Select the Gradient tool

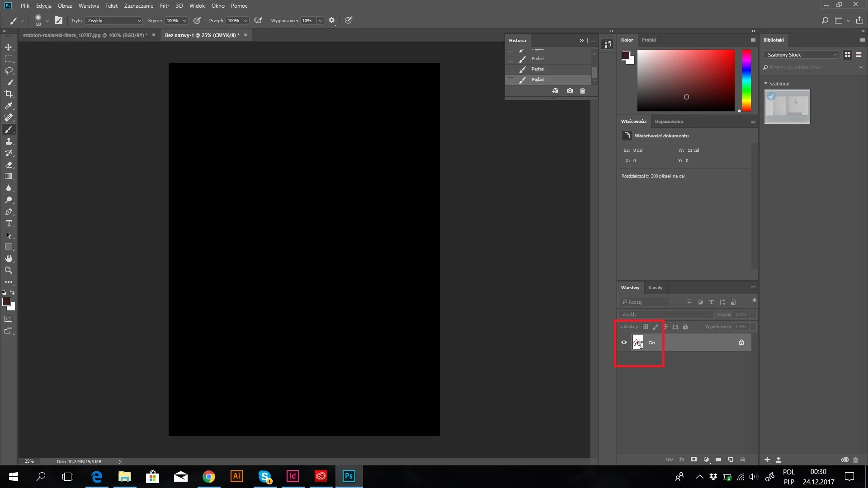[x=9, y=176]
